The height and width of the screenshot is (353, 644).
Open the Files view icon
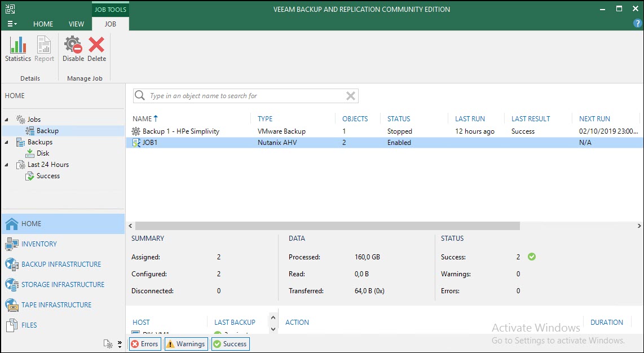[x=12, y=325]
